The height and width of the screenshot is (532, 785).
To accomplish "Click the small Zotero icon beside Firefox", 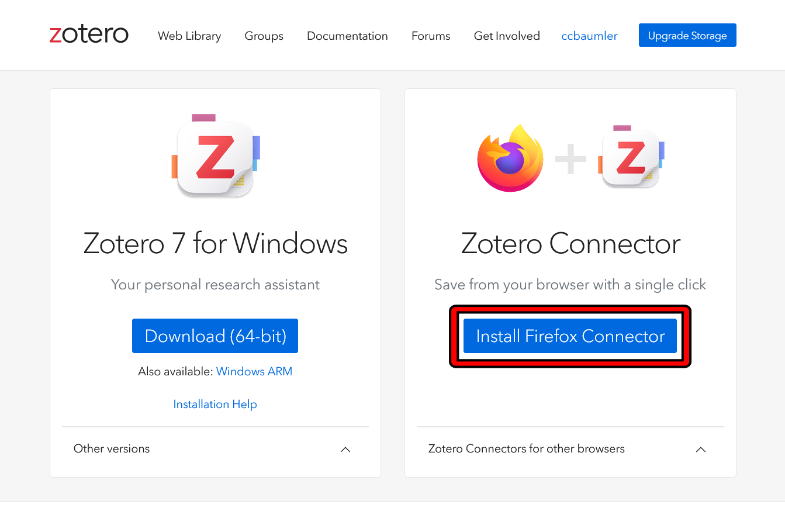I will (x=631, y=157).
